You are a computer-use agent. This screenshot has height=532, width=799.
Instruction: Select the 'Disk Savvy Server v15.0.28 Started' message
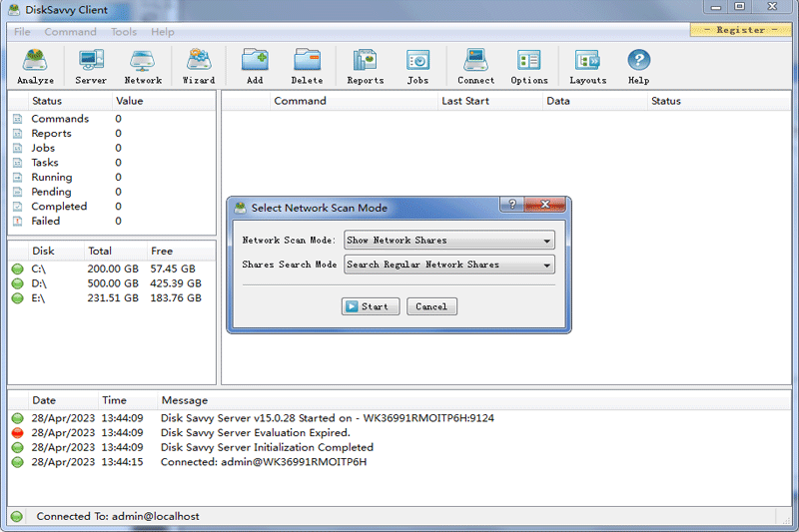tap(328, 418)
